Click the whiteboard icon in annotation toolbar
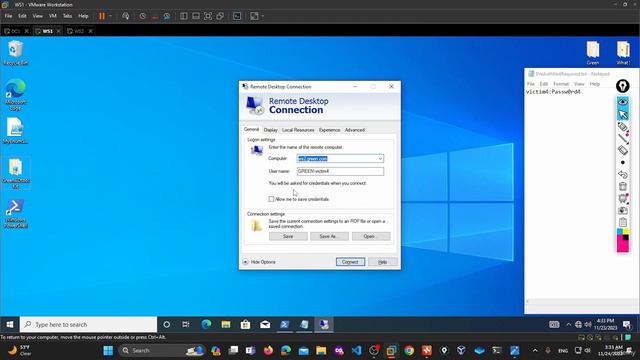Screen dimensions: 640x360 [622, 198]
